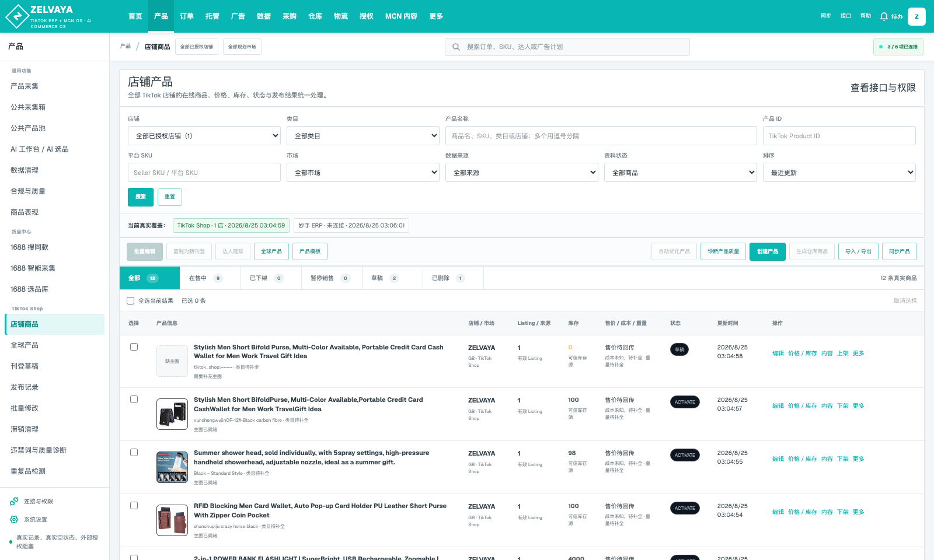Click 下架 for the Summer shower head row
Image resolution: width=934 pixels, height=560 pixels.
843,459
